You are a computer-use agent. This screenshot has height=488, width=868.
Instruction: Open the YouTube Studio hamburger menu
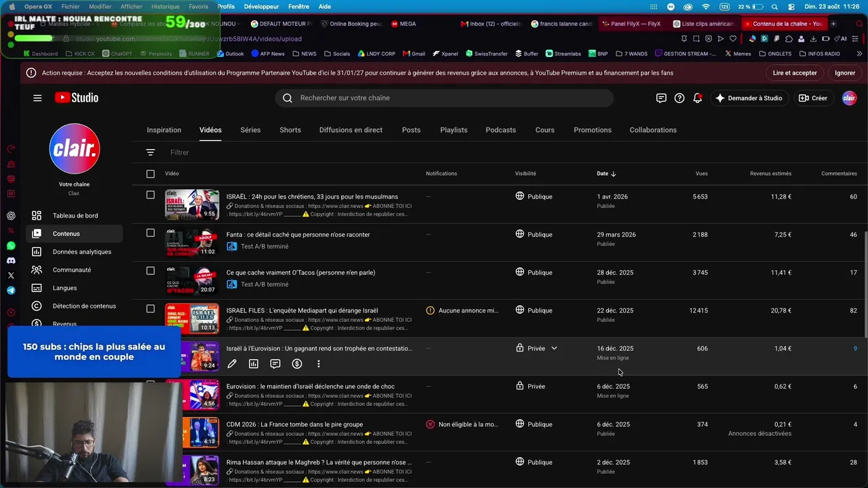(x=37, y=98)
